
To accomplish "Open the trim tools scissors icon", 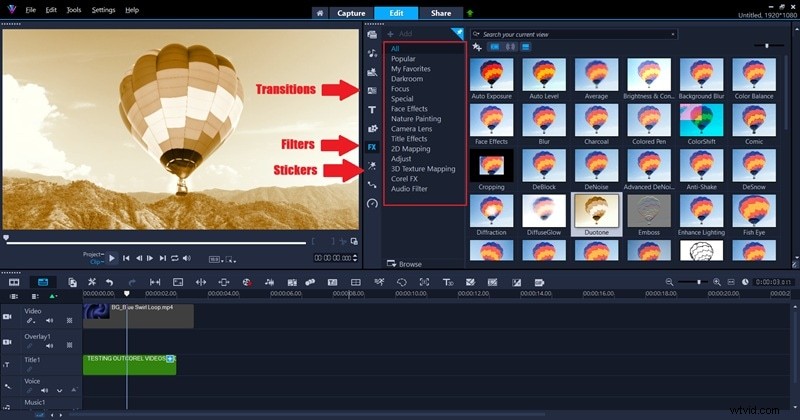I will [92, 282].
